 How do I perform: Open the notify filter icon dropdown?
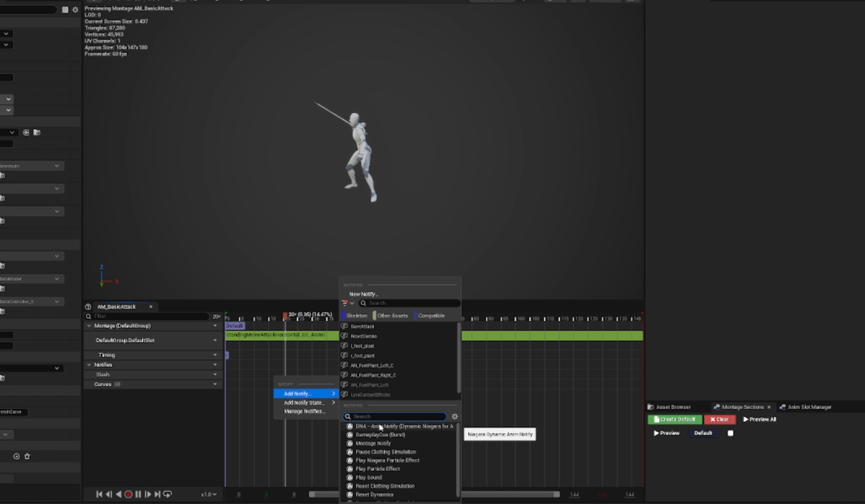coord(348,303)
